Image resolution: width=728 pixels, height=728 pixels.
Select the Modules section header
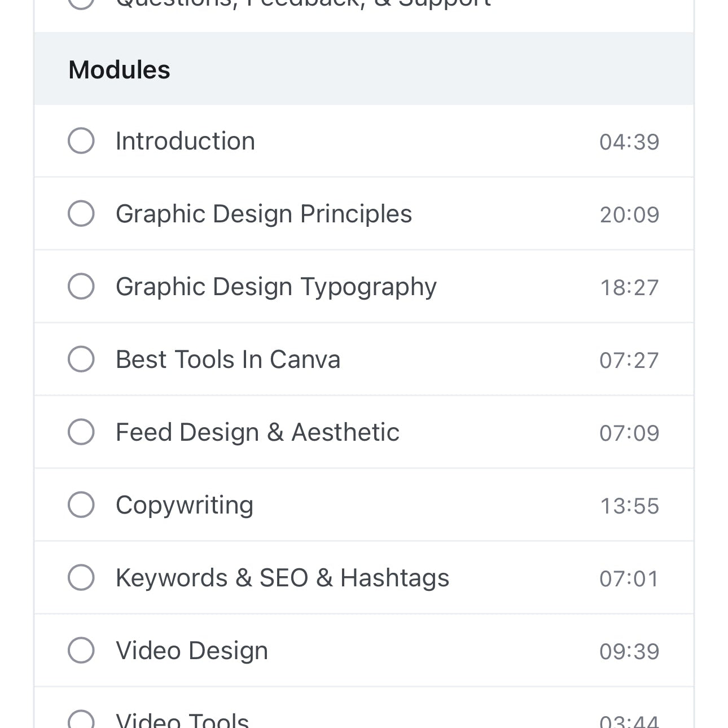click(x=120, y=69)
